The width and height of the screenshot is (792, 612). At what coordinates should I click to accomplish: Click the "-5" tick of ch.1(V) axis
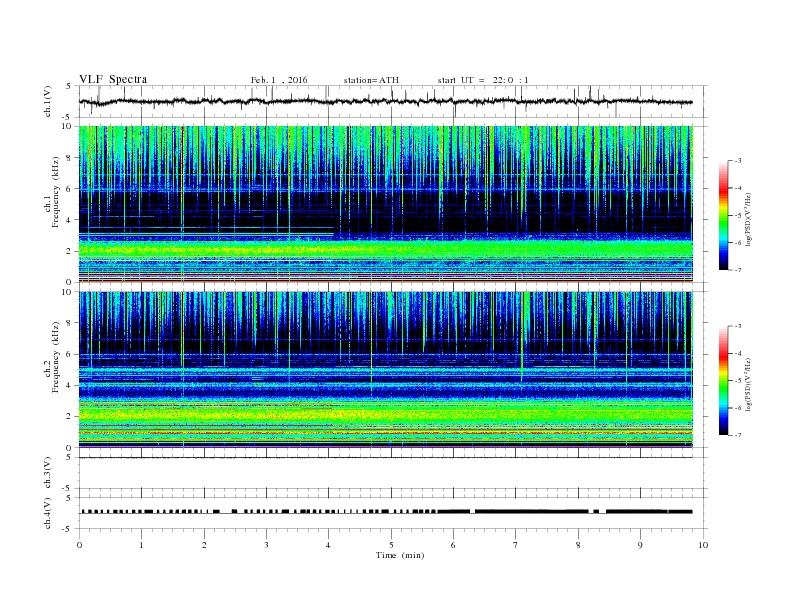67,117
